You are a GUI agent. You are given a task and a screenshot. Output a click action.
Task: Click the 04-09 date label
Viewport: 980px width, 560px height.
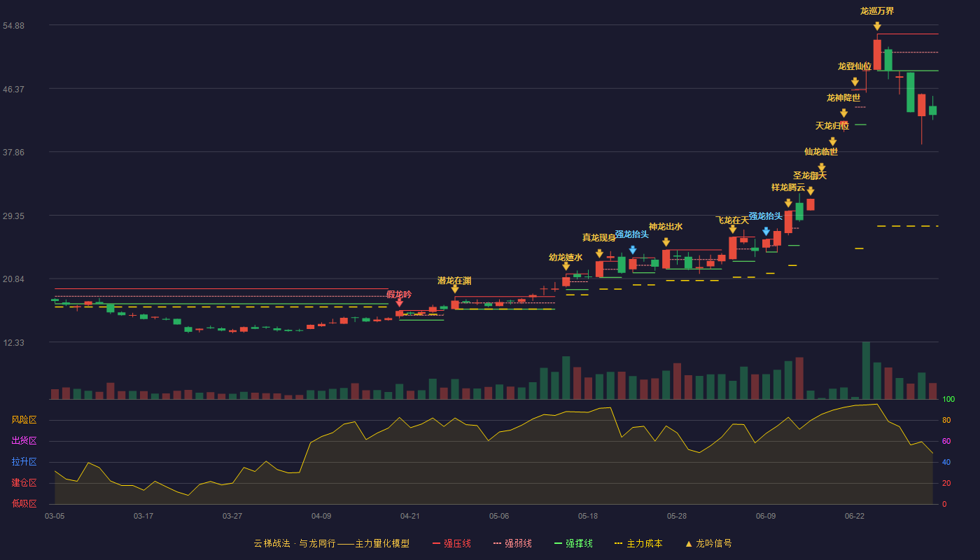click(x=321, y=516)
